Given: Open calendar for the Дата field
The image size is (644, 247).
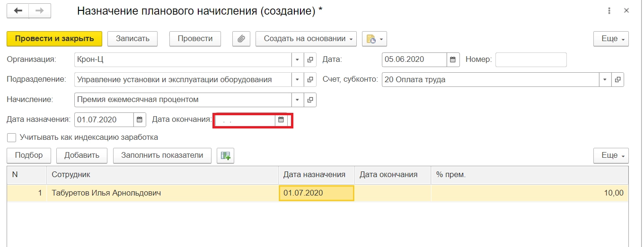Looking at the screenshot, I should click(x=453, y=60).
